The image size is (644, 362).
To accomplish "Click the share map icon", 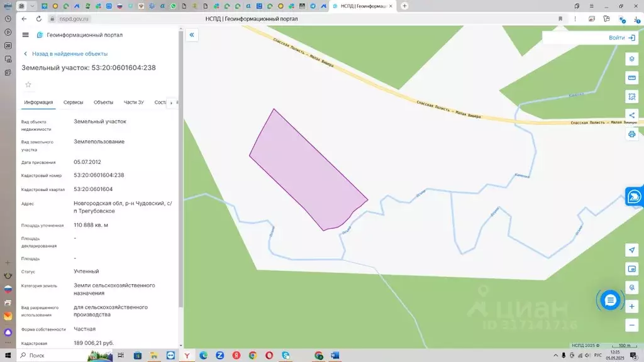I will coord(631,115).
